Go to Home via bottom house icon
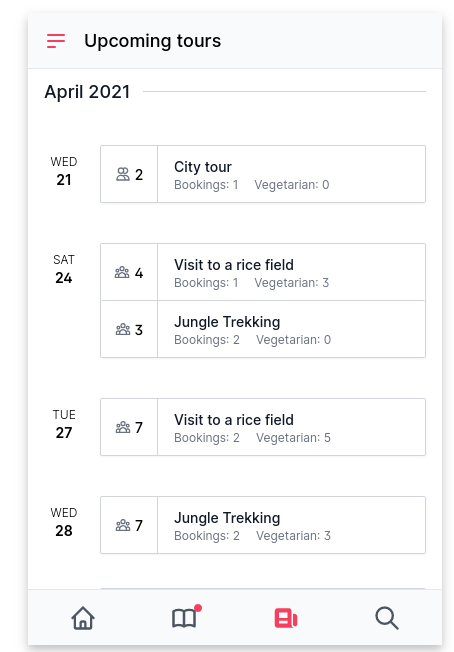 click(x=83, y=618)
